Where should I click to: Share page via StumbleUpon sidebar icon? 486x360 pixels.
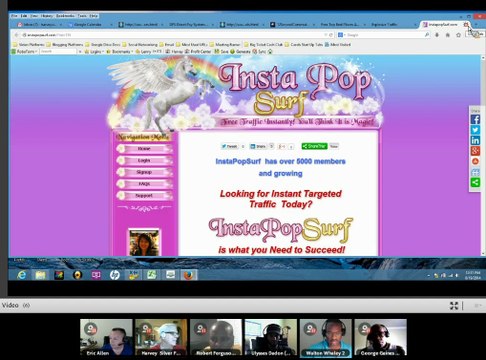475,161
